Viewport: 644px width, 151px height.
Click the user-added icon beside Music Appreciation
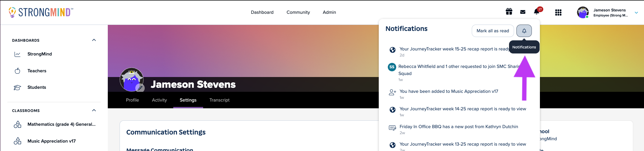click(393, 92)
